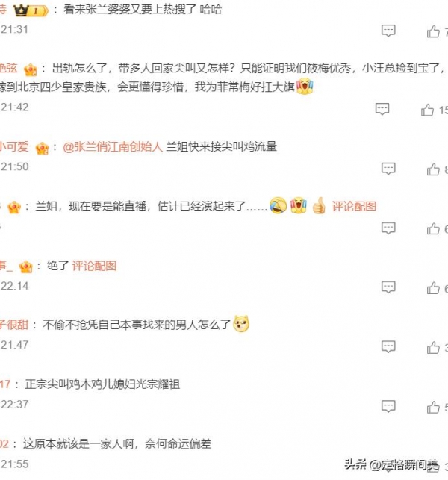Like the 21:31 张兰婆婆又要上热搜 comment
Screen dimensions: 448x480
coord(433,31)
